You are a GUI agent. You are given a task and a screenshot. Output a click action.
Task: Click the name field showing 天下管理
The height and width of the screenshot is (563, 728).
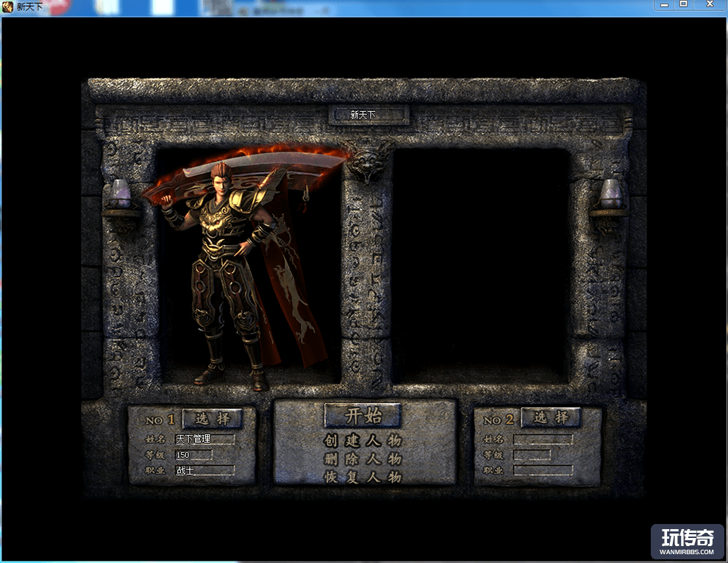tap(204, 439)
